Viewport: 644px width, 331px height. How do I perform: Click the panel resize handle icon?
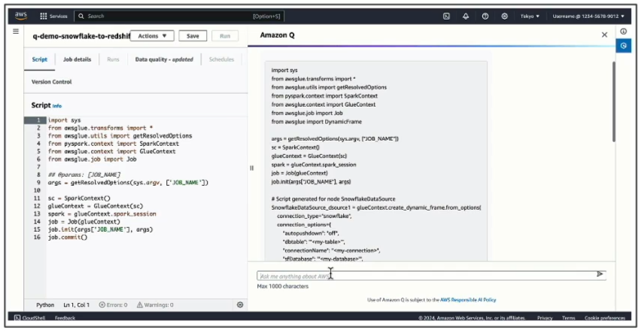tap(252, 168)
